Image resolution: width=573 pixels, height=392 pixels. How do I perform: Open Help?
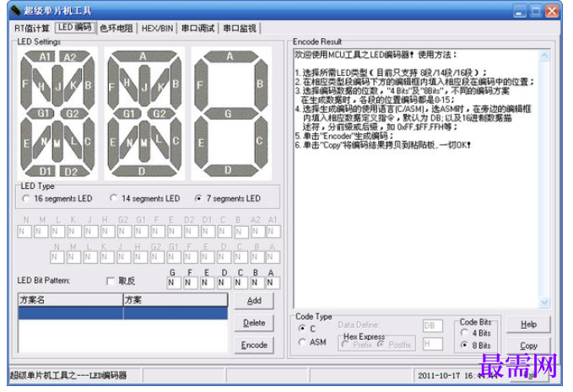(528, 324)
